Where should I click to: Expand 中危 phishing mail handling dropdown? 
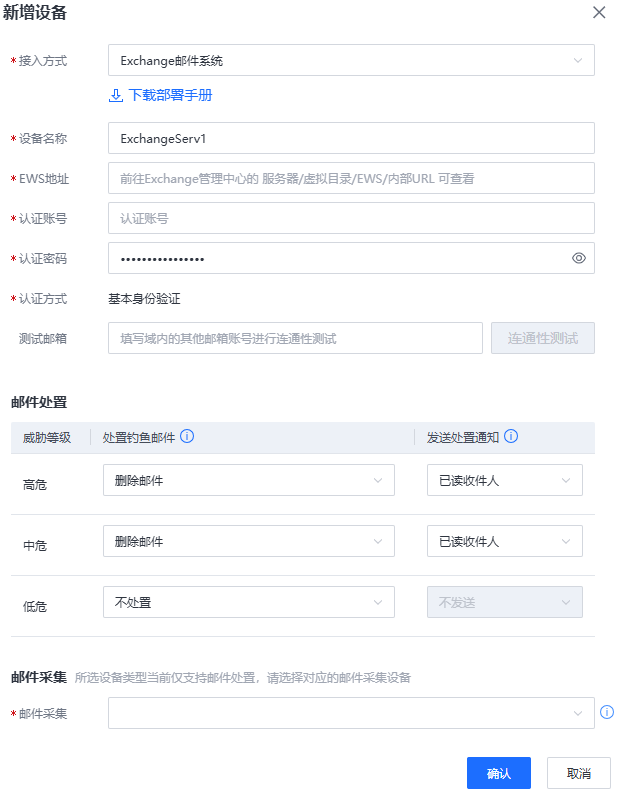pos(248,542)
